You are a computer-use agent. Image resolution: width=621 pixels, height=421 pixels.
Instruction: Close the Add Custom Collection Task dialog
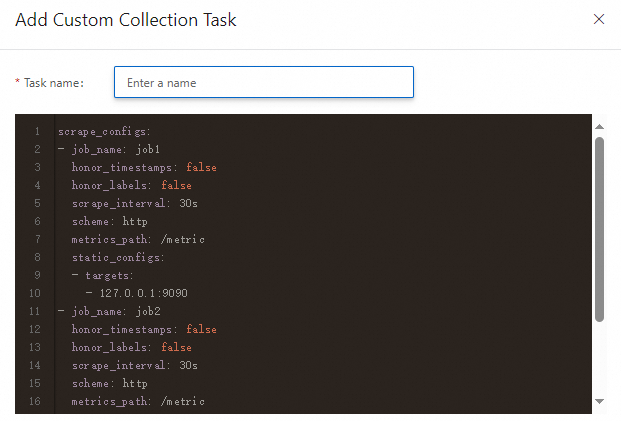point(599,19)
